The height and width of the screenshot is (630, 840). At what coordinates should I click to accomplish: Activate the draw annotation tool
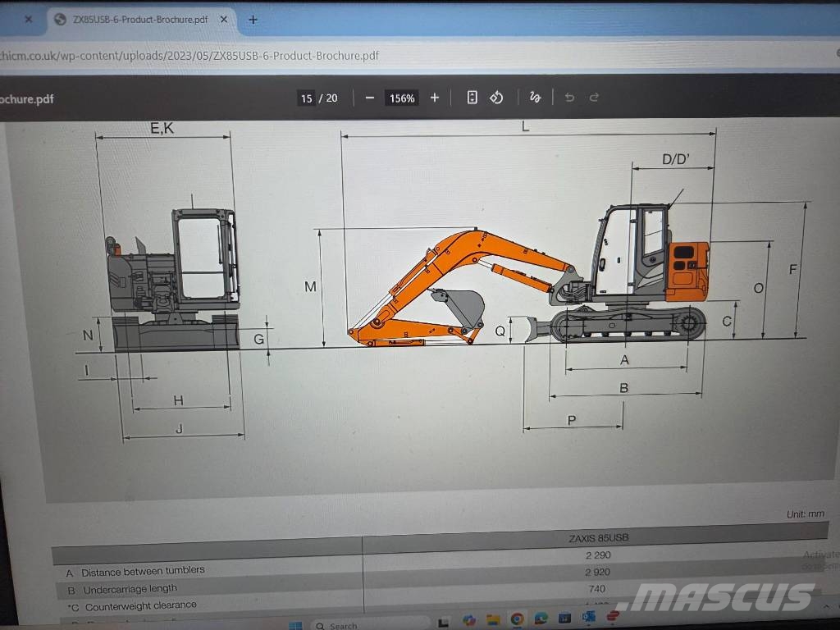(x=535, y=98)
